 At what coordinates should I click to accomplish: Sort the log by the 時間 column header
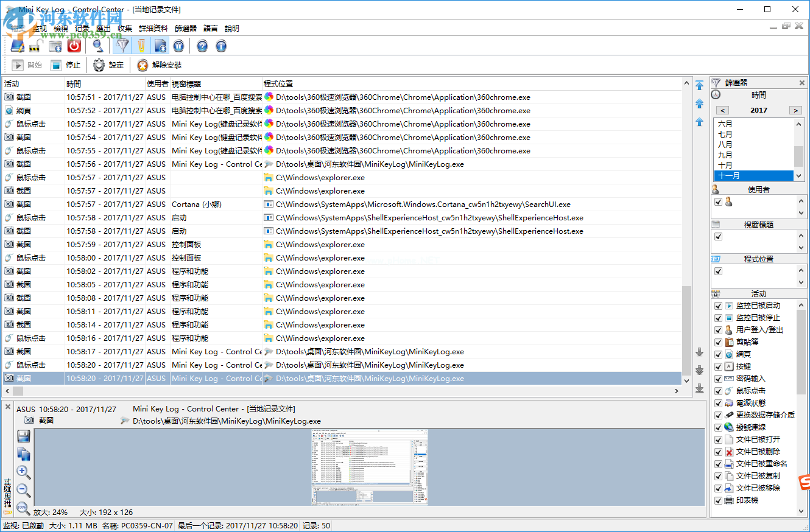point(105,84)
